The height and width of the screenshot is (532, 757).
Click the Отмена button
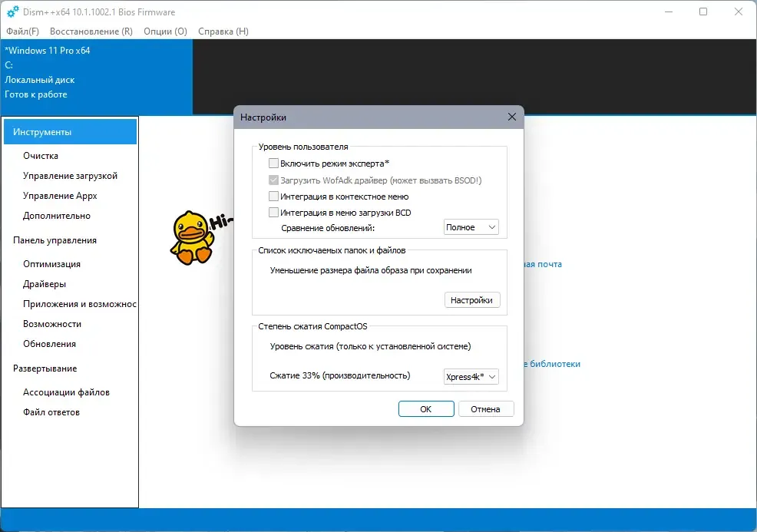[x=486, y=409]
